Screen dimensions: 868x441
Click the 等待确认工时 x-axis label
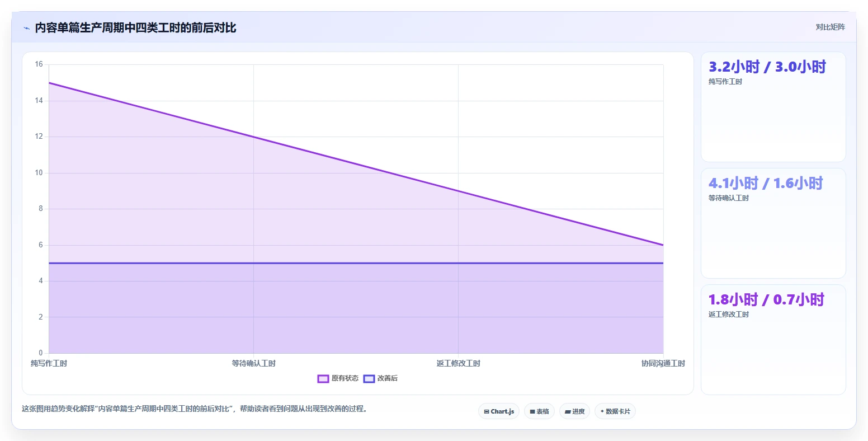tap(254, 364)
